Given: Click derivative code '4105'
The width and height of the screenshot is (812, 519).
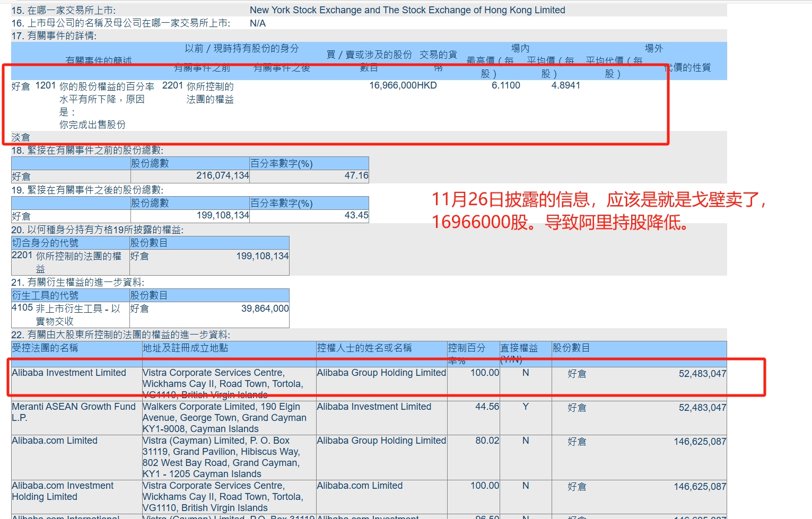Looking at the screenshot, I should point(22,307).
